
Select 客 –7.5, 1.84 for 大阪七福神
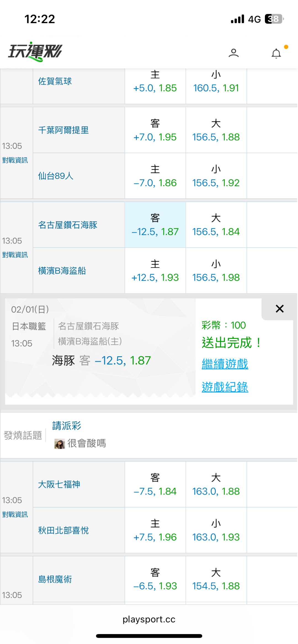[x=155, y=484]
